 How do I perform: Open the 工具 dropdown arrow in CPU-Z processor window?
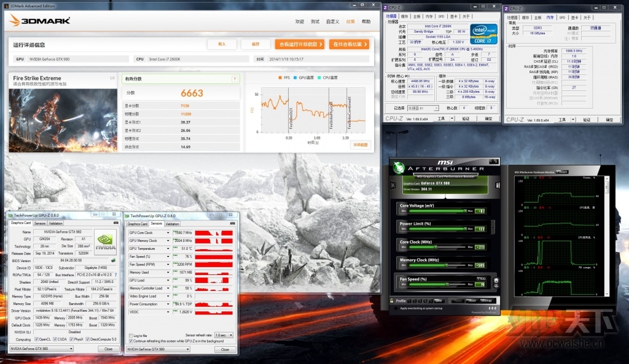[451, 118]
